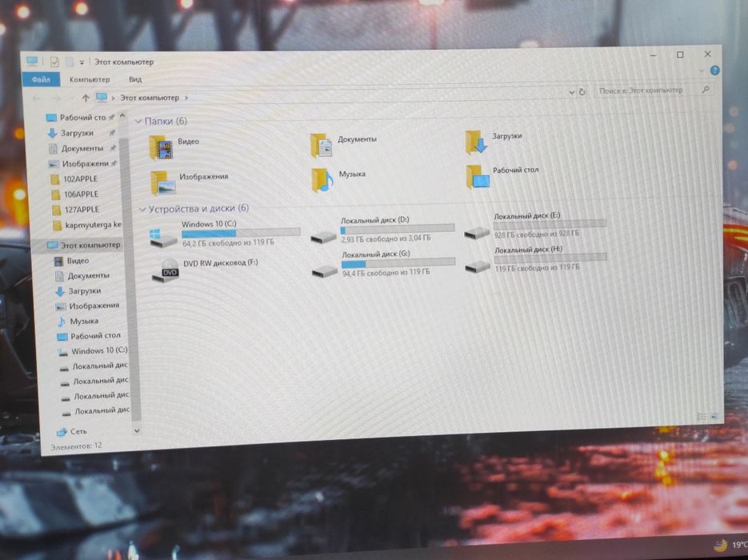Click the Forward arrow navigation button

point(56,98)
